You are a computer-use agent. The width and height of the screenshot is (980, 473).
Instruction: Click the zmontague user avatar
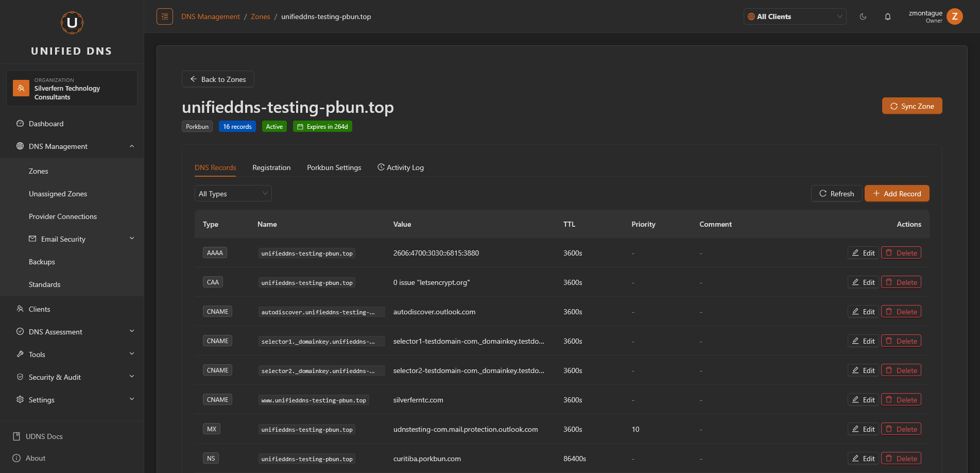(955, 16)
